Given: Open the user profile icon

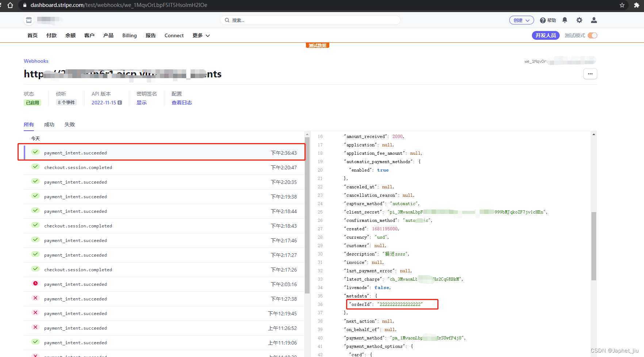Looking at the screenshot, I should point(594,20).
